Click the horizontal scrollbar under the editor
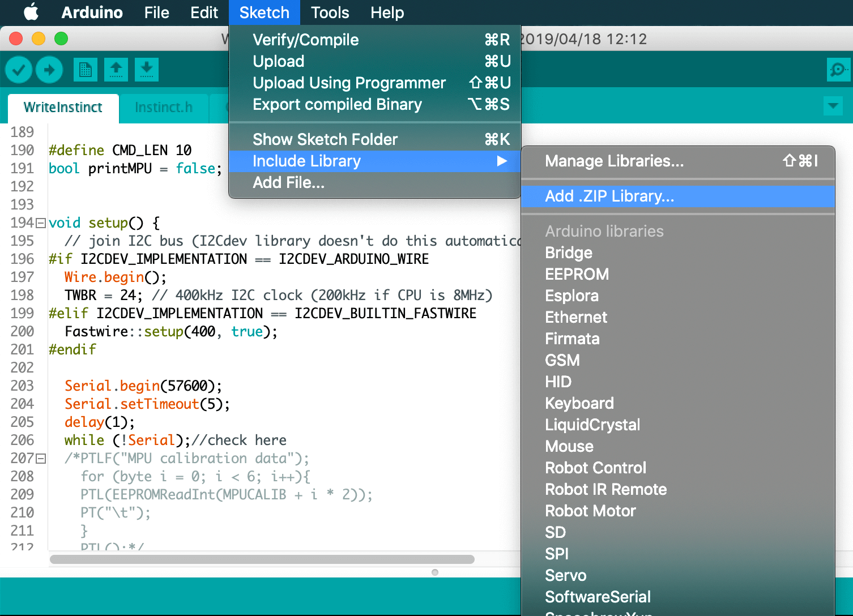 262,559
